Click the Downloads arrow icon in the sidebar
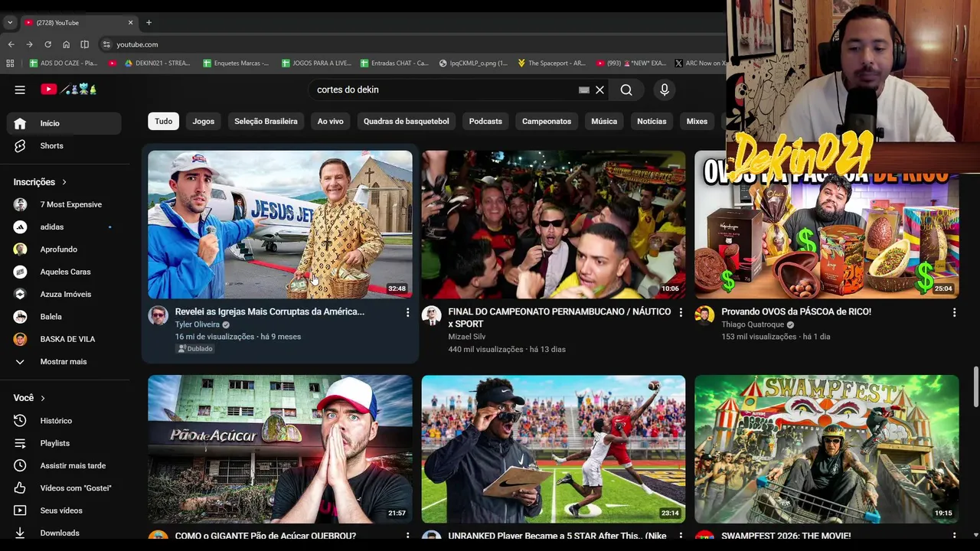This screenshot has height=551, width=980. tap(20, 533)
